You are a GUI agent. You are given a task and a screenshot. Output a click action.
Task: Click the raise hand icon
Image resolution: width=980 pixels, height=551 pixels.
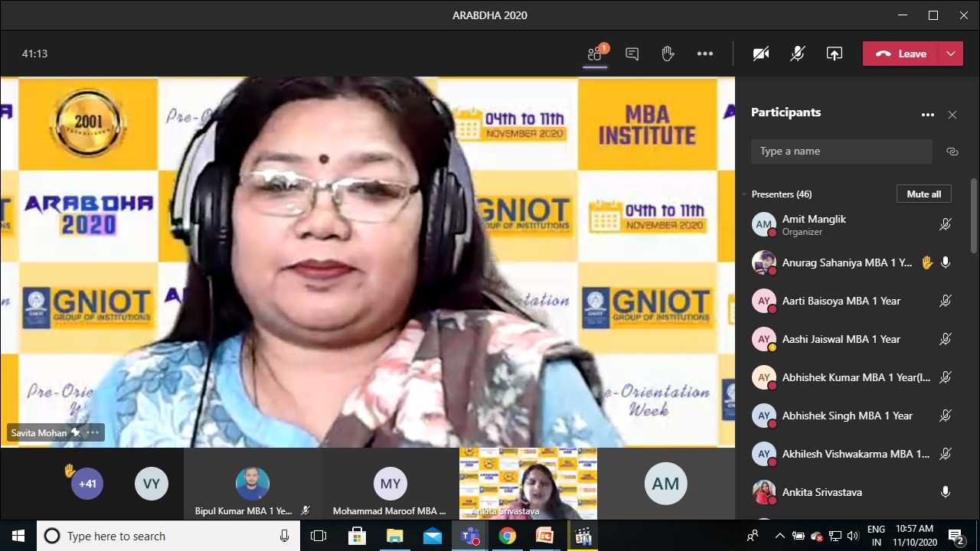(x=668, y=54)
